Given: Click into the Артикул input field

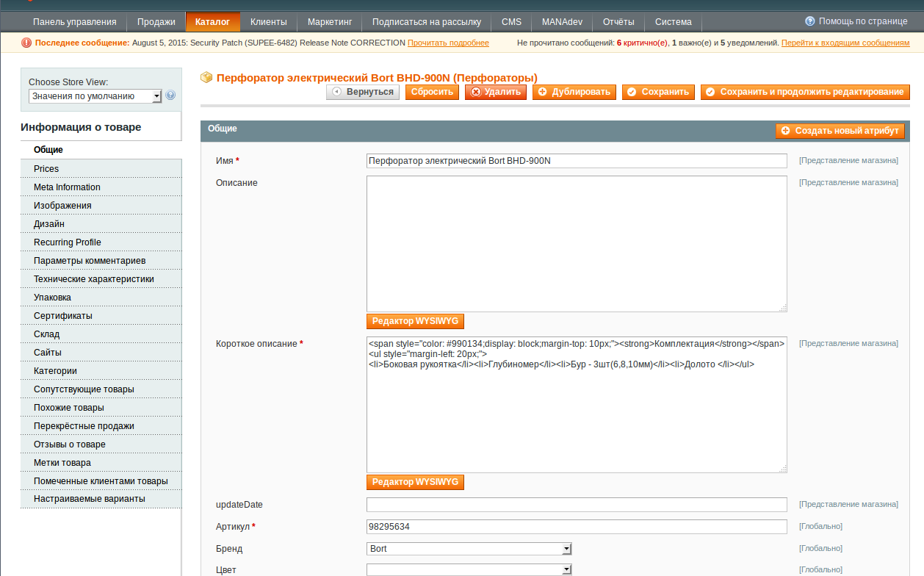Looking at the screenshot, I should pyautogui.click(x=577, y=527).
